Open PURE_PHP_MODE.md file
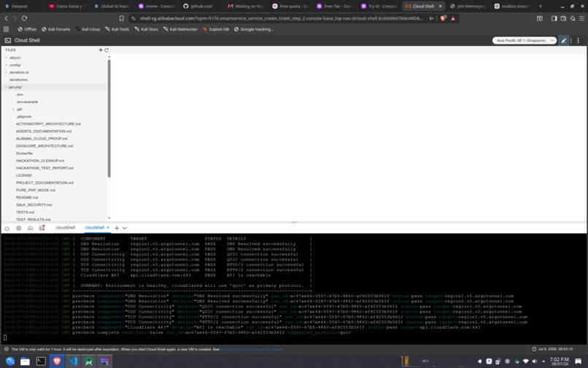This screenshot has height=368, width=588. coord(36,190)
